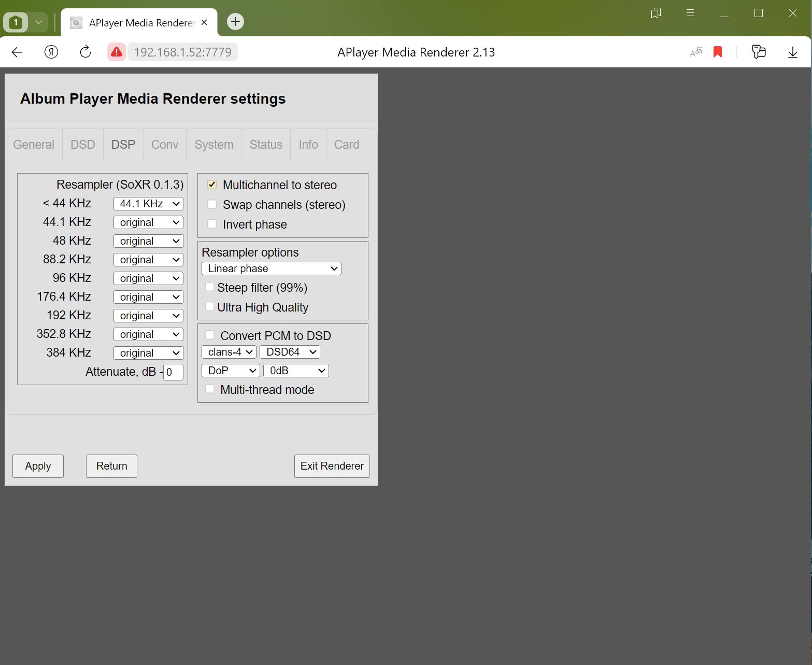Viewport: 812px width, 665px height.
Task: Open a new tab with plus button
Action: (235, 22)
